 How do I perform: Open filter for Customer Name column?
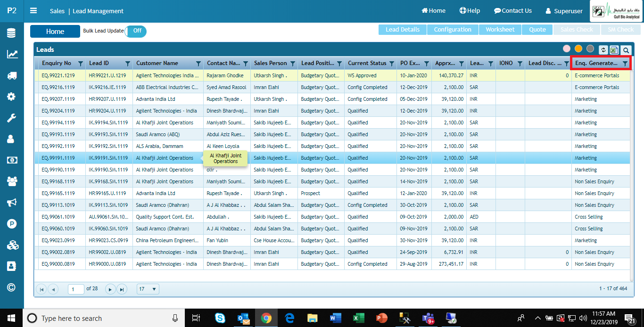coord(198,63)
